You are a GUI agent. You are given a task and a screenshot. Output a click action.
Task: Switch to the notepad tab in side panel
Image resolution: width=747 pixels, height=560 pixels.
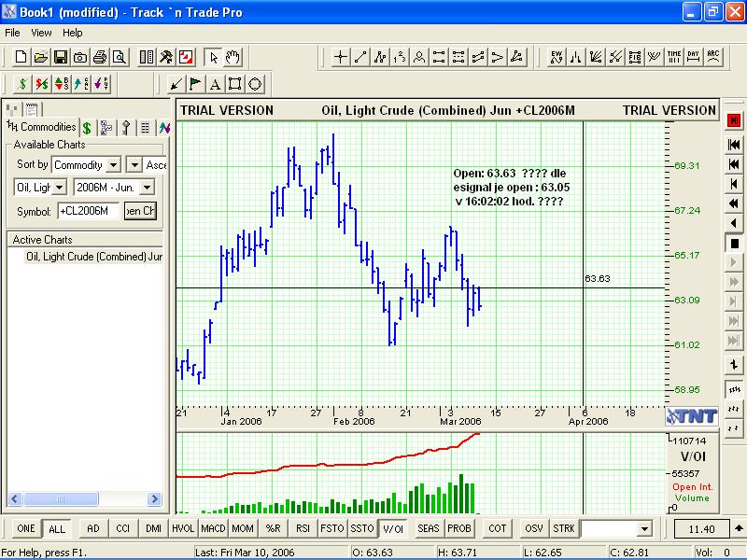[x=32, y=110]
